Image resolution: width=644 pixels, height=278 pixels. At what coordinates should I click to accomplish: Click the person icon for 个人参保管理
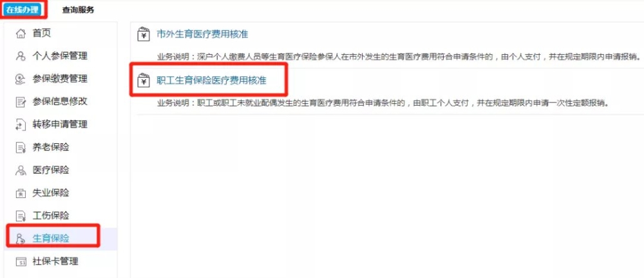tap(21, 56)
